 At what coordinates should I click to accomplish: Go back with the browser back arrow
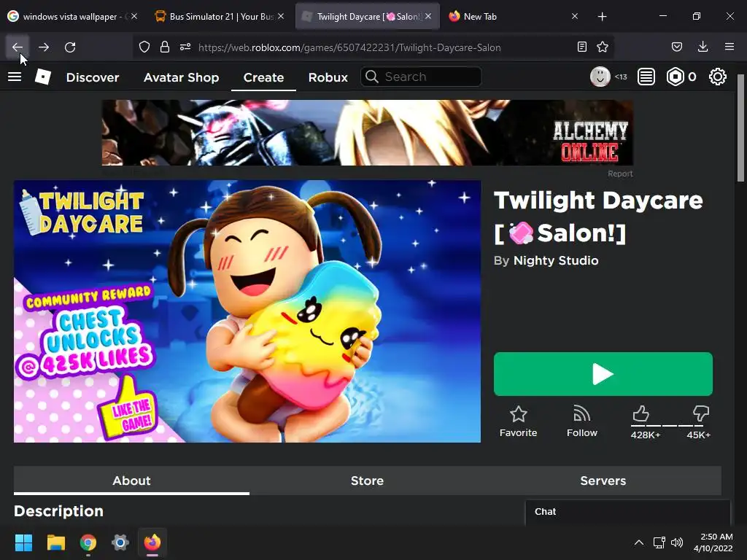click(x=18, y=47)
